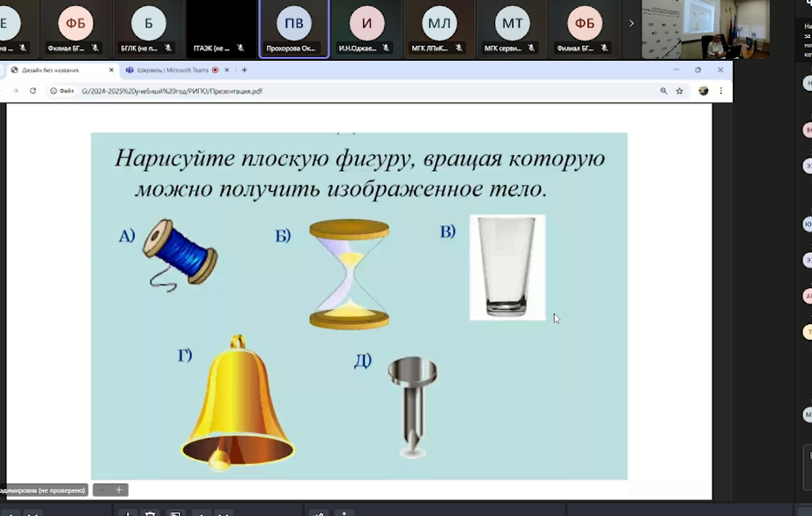The width and height of the screenshot is (812, 516).
Task: Show next participants with the right chevron
Action: click(x=631, y=24)
